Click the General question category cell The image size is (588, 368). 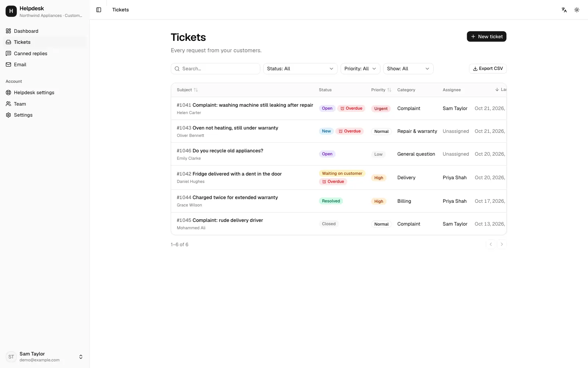(x=416, y=154)
